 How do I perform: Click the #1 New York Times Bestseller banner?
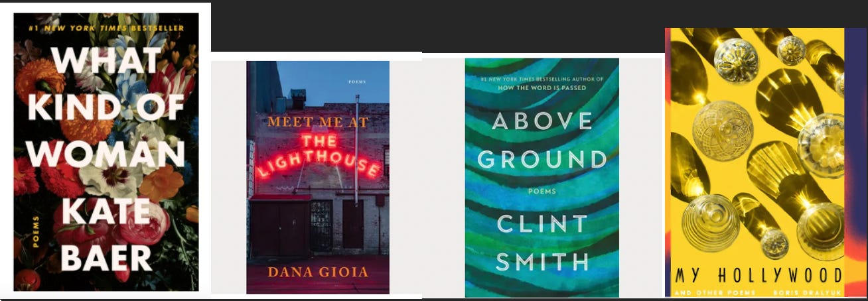point(107,28)
